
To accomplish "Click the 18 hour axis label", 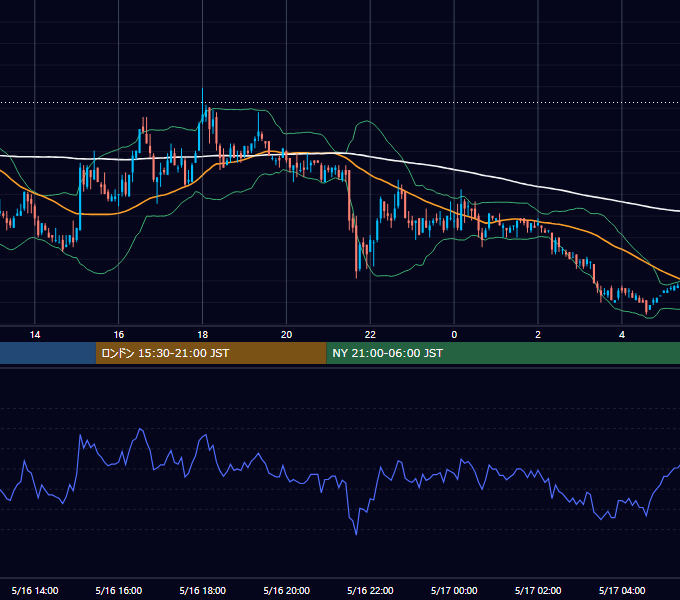I will point(203,335).
